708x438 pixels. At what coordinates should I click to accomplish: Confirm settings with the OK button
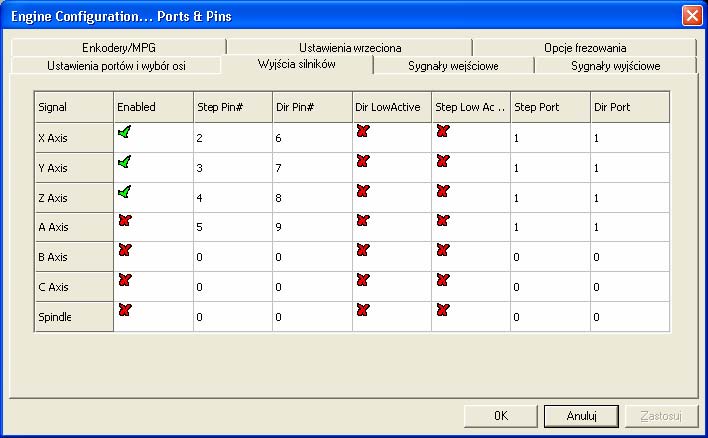(501, 415)
